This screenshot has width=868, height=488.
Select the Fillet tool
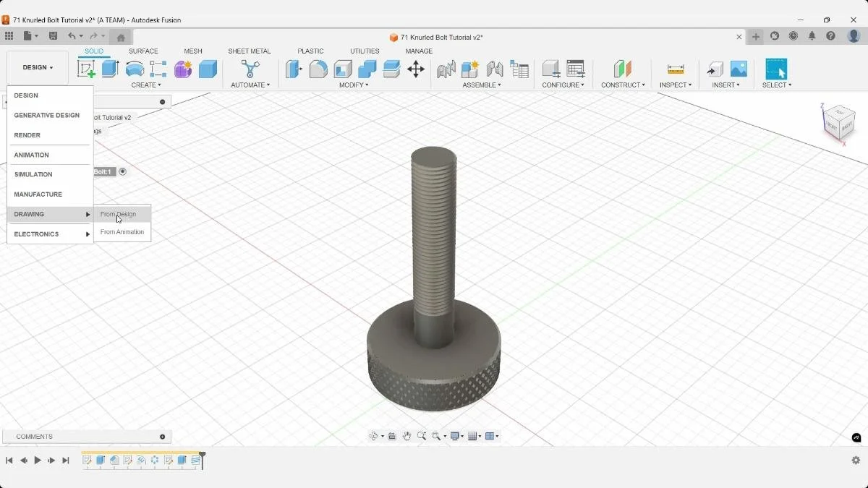point(318,69)
